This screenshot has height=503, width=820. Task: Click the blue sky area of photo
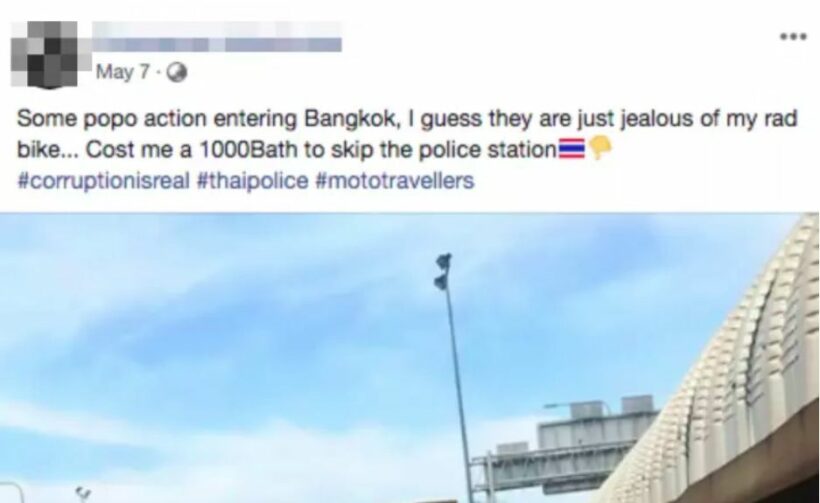pos(209,340)
